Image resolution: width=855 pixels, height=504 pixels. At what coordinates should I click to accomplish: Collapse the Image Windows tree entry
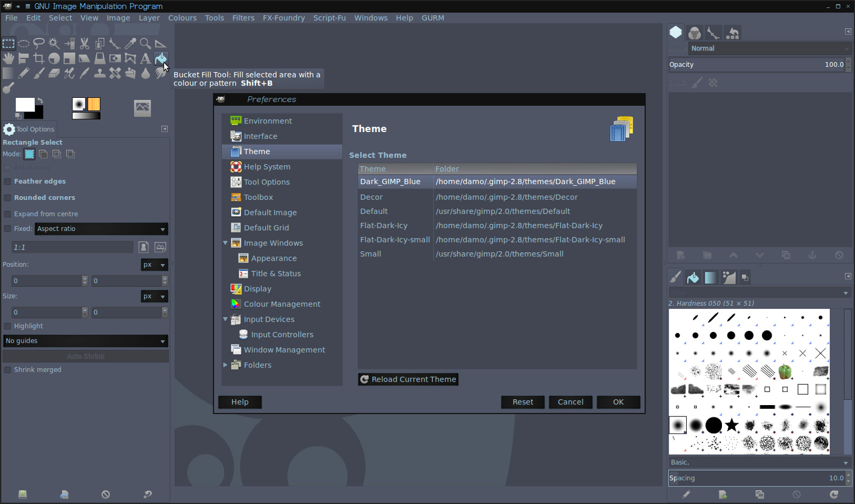point(226,243)
